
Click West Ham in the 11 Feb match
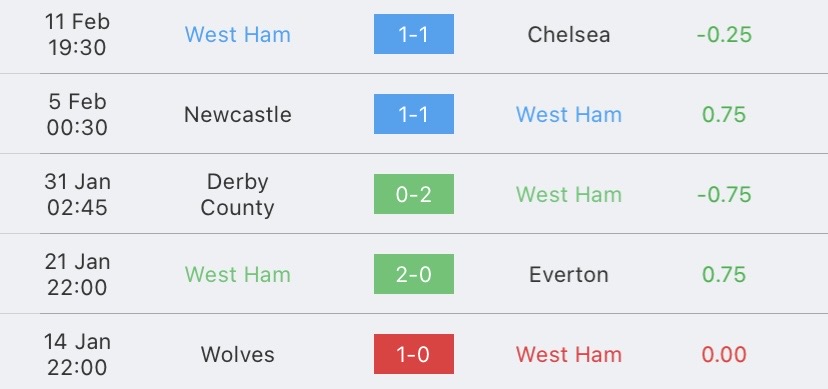pos(238,35)
